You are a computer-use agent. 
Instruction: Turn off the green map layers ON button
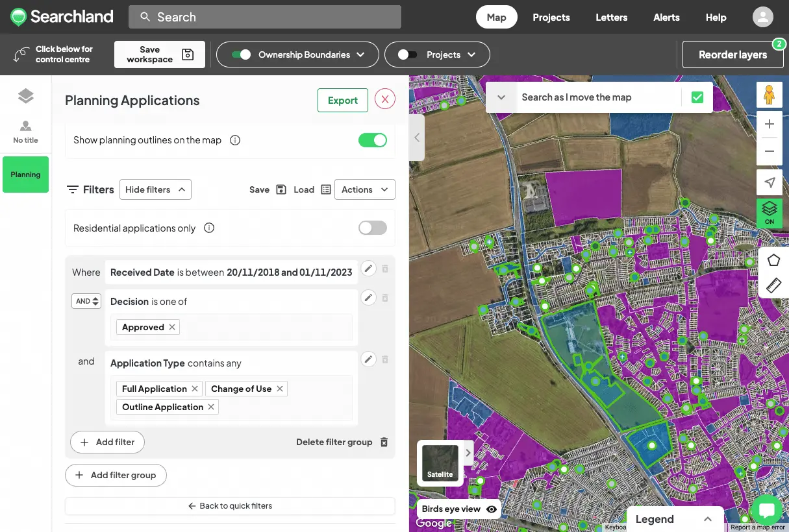pyautogui.click(x=769, y=213)
